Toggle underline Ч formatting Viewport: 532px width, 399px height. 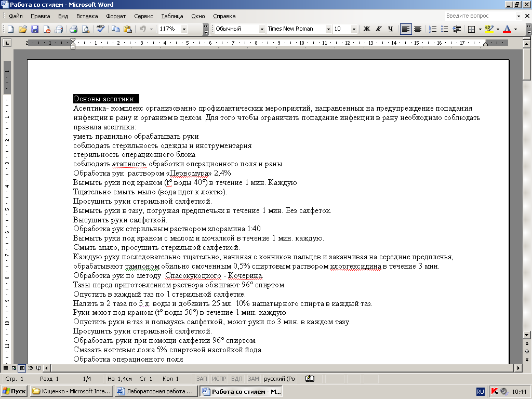coord(391,29)
